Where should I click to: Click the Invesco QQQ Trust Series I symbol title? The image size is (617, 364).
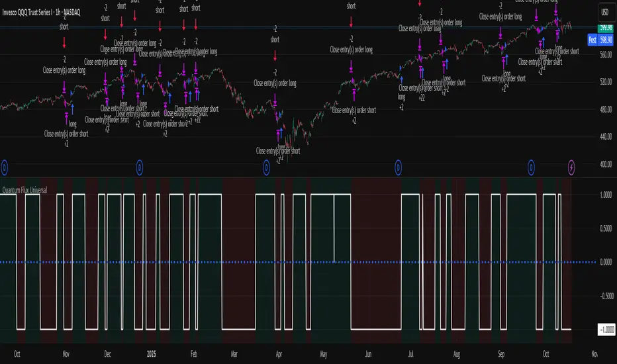(41, 13)
